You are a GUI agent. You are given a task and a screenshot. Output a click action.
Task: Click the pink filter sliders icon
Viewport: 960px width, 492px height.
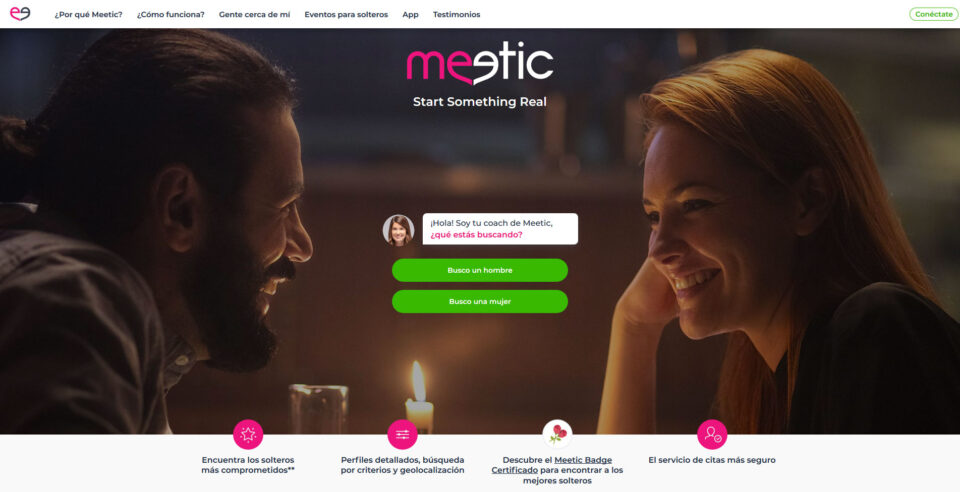point(402,434)
